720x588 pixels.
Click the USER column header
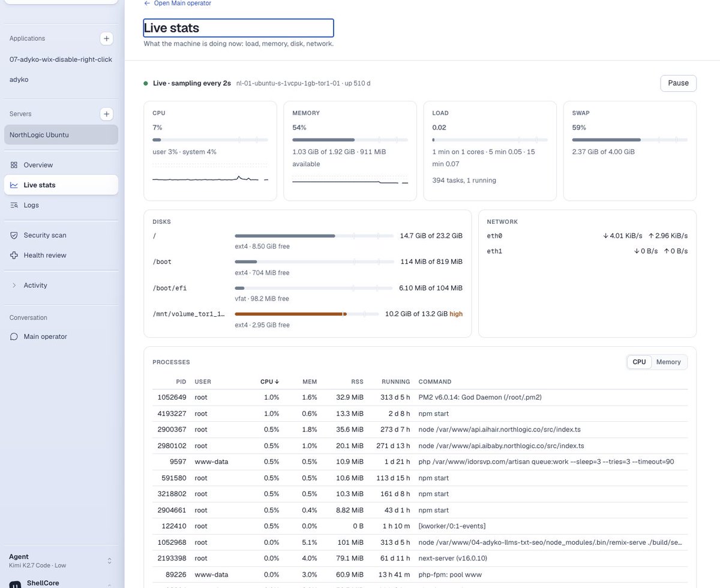[x=203, y=382]
